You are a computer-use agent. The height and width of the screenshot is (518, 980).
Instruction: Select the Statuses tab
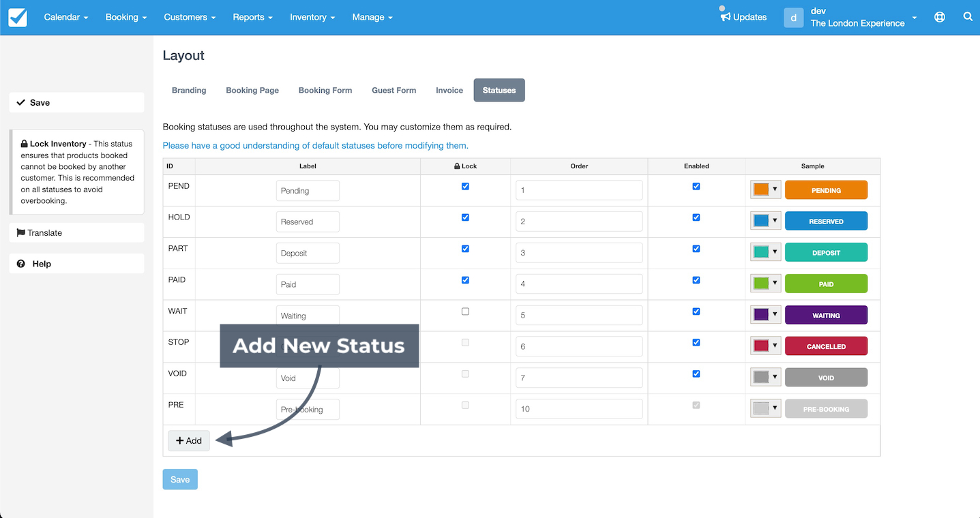499,90
